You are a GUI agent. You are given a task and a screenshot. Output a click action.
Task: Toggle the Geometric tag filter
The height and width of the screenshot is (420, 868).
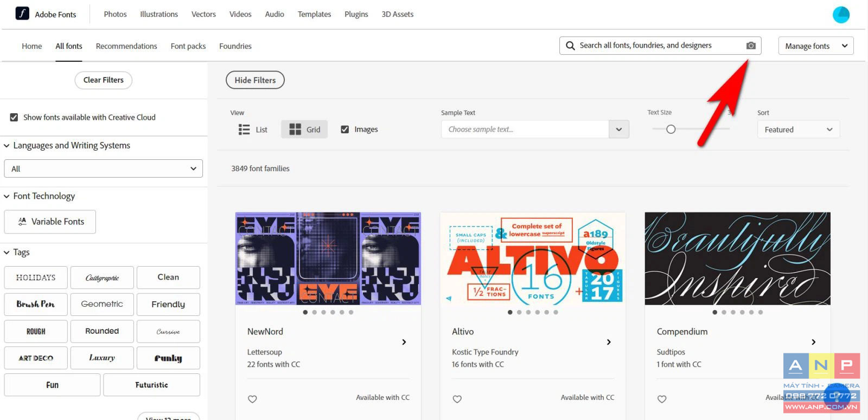point(102,304)
